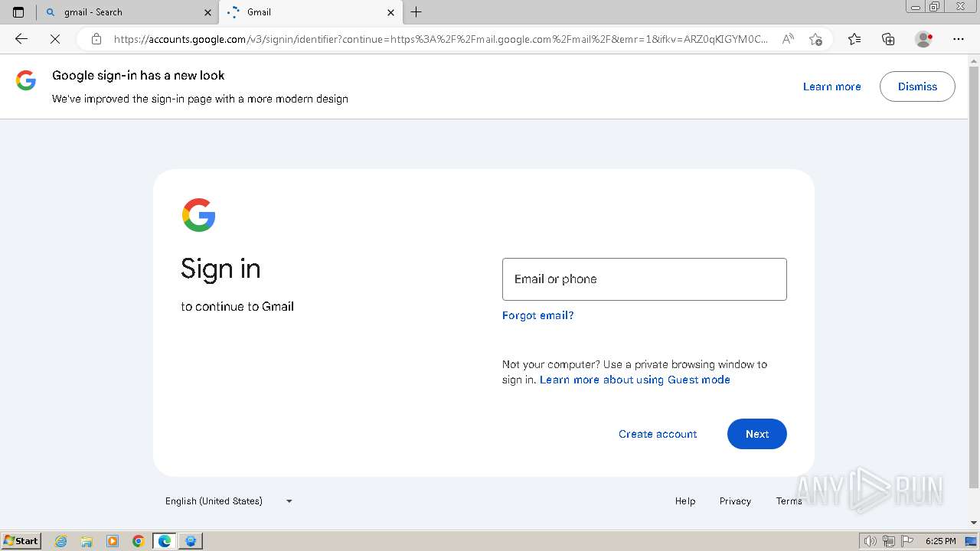Open the network tray icon
The width and height of the screenshot is (980, 551).
pyautogui.click(x=889, y=541)
